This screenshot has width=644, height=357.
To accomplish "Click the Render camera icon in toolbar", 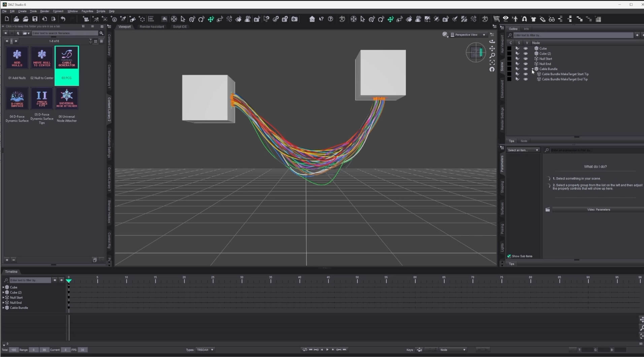I will pos(294,19).
